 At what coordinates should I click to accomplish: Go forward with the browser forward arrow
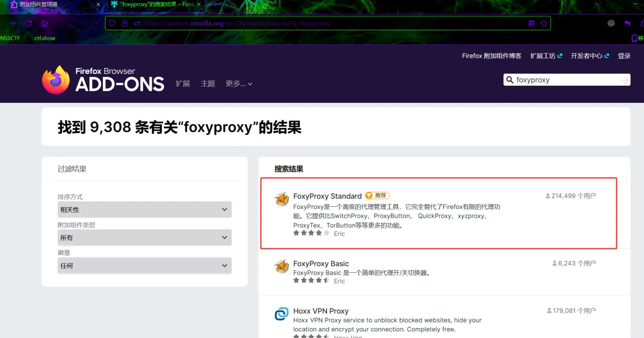click(13, 23)
